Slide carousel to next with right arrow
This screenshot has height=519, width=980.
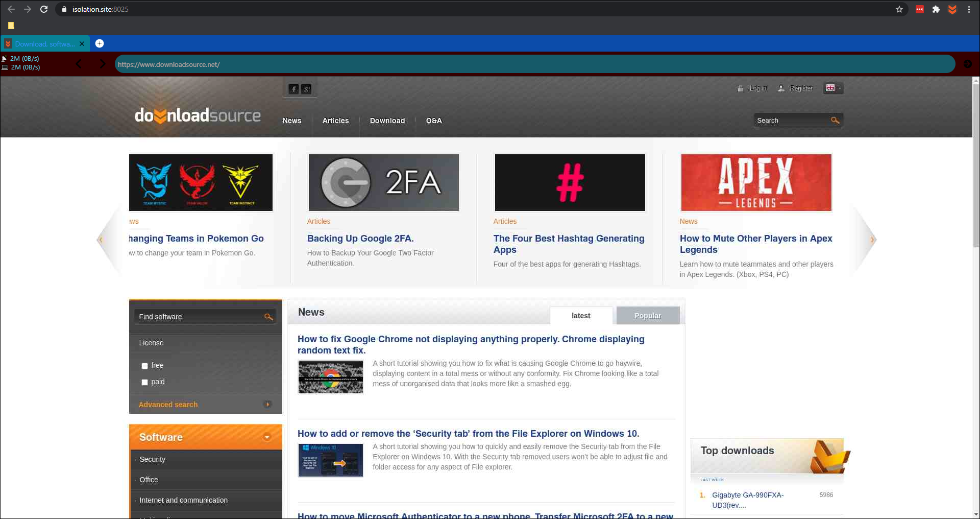872,239
